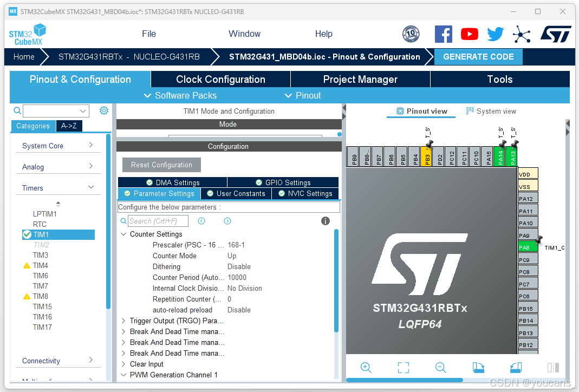This screenshot has width=579, height=392.
Task: Open the Help menu
Action: (323, 34)
